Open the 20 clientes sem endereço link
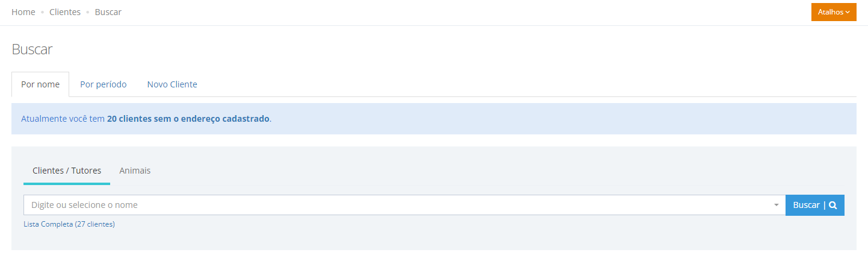This screenshot has width=868, height=264. pos(188,119)
